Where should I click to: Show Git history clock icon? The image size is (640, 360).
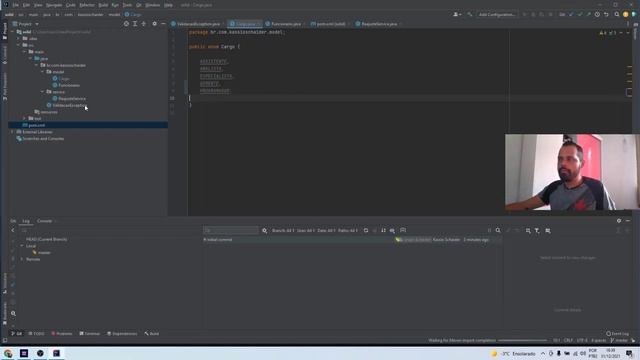[597, 14]
